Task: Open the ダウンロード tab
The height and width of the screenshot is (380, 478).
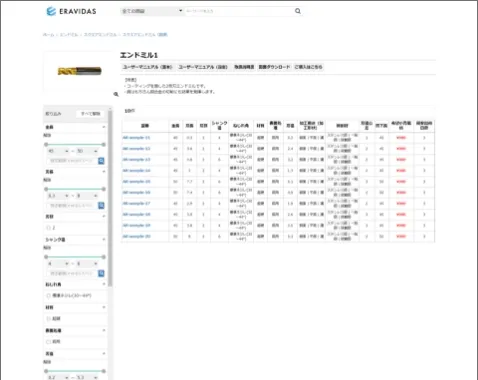Action: click(274, 67)
